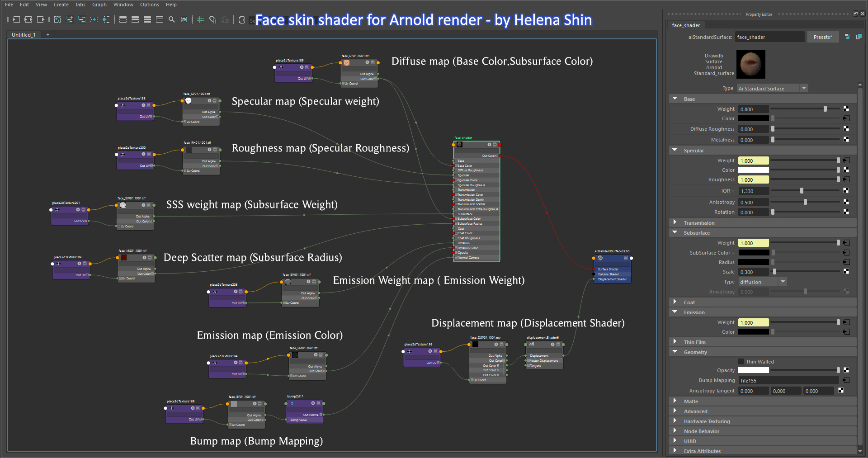Image resolution: width=868 pixels, height=458 pixels.
Task: Add new tab with plus button
Action: (48, 34)
